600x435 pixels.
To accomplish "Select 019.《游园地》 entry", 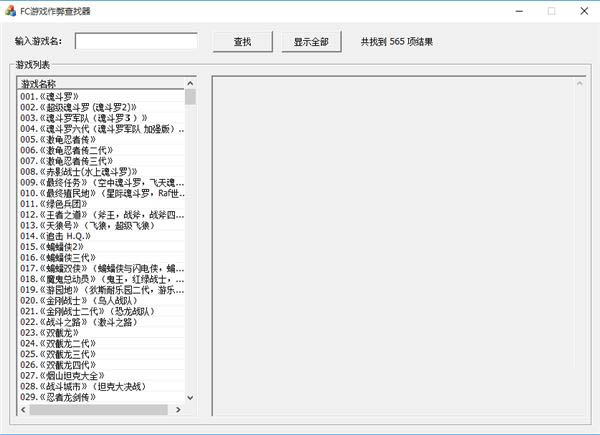I will coord(102,290).
